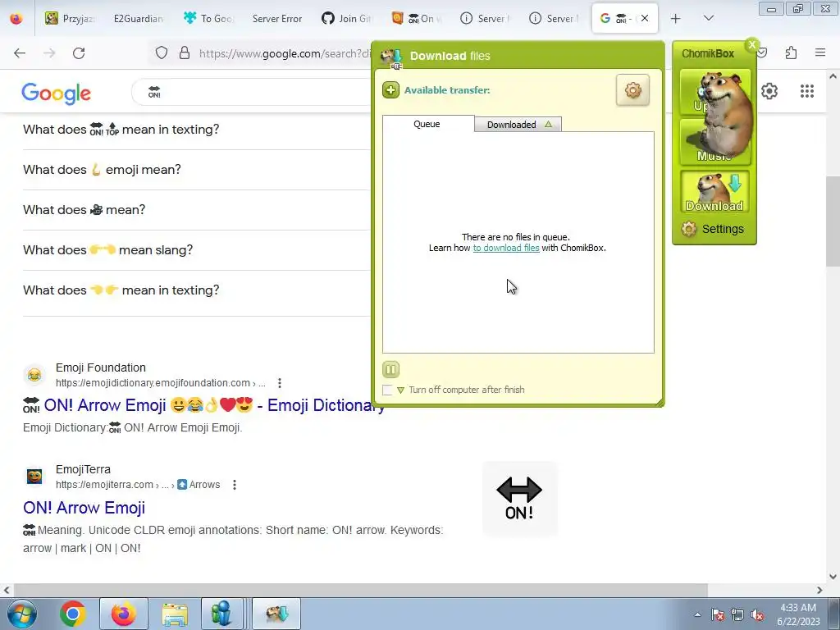840x630 pixels.
Task: Click the tracking protection shield icon
Action: pyautogui.click(x=162, y=53)
